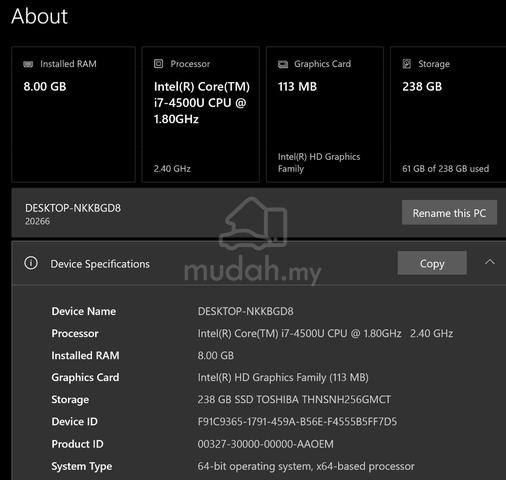Screen dimensions: 506x480
Task: Click the Storage drive icon
Action: [407, 64]
